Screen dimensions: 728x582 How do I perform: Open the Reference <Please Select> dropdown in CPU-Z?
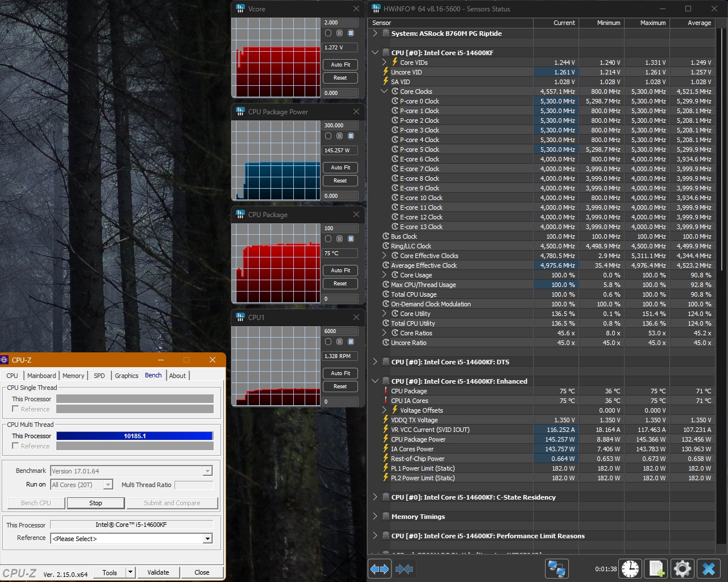[x=207, y=539]
